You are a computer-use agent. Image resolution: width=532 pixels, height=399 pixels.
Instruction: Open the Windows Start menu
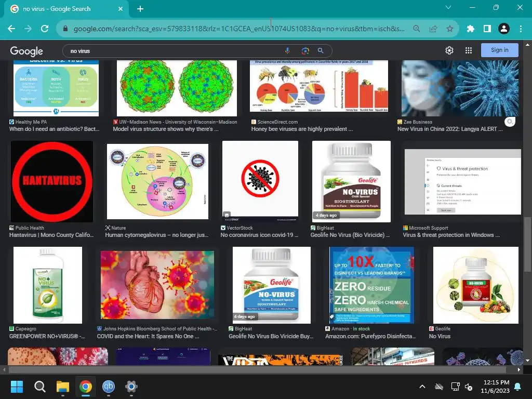coord(17,387)
